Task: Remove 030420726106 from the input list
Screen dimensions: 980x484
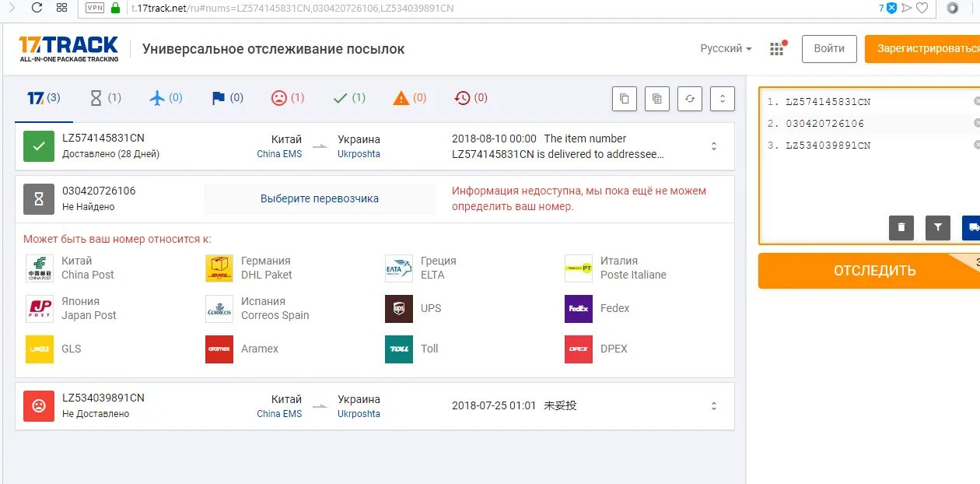Action: 977,123
